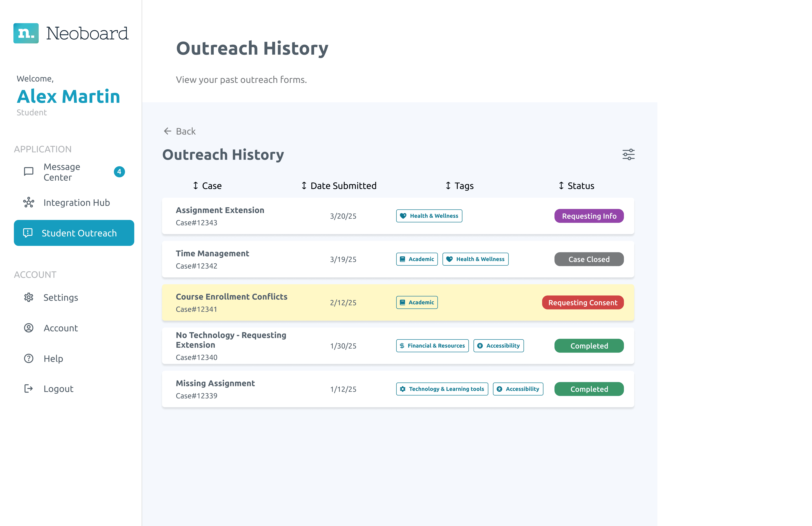This screenshot has width=812, height=526.
Task: Click the Integration Hub network icon
Action: point(29,202)
